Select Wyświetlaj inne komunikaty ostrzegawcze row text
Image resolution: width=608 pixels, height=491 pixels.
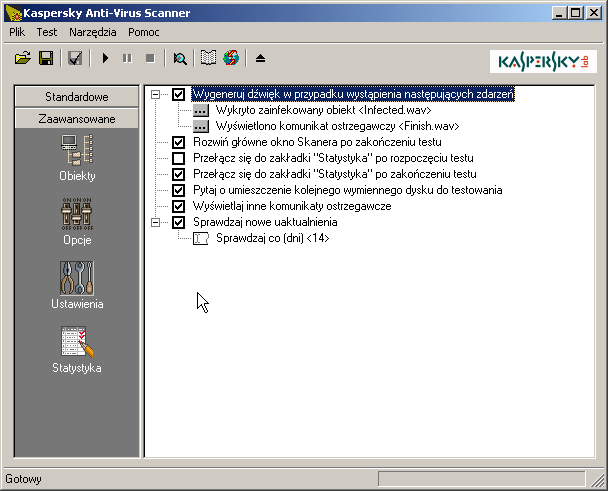click(x=292, y=206)
